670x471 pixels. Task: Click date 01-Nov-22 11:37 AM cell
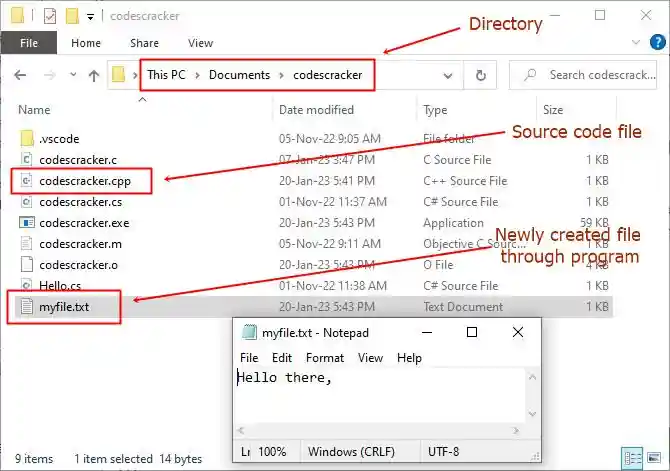332,202
